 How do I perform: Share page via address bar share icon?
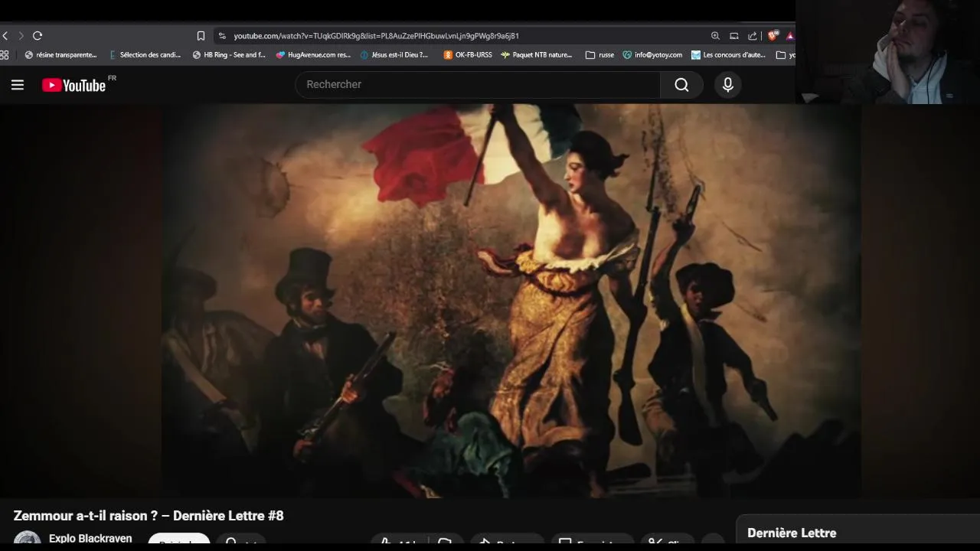coord(753,36)
